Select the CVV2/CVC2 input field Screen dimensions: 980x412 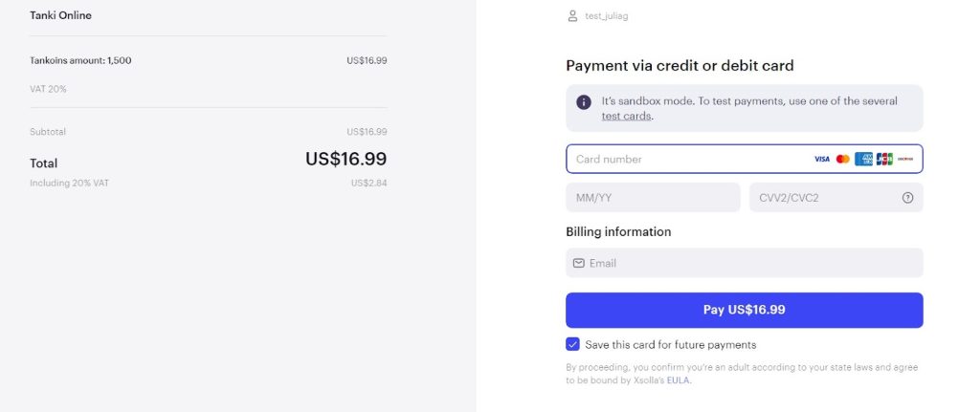coord(836,198)
